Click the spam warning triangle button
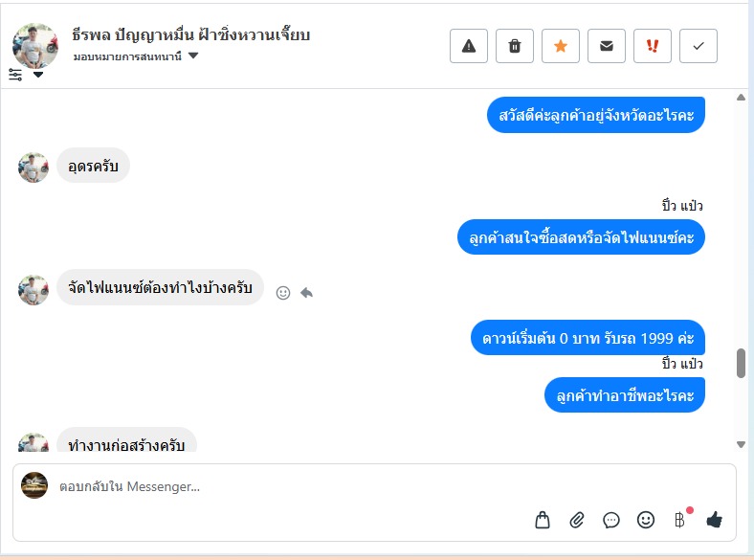The height and width of the screenshot is (560, 754). [469, 46]
